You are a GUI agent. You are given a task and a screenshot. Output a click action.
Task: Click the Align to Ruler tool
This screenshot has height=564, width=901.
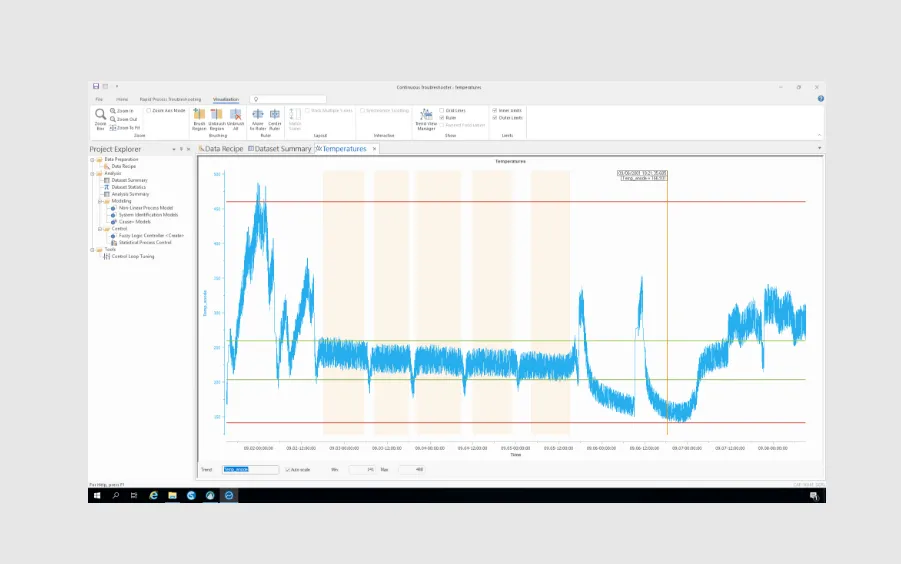pos(257,119)
